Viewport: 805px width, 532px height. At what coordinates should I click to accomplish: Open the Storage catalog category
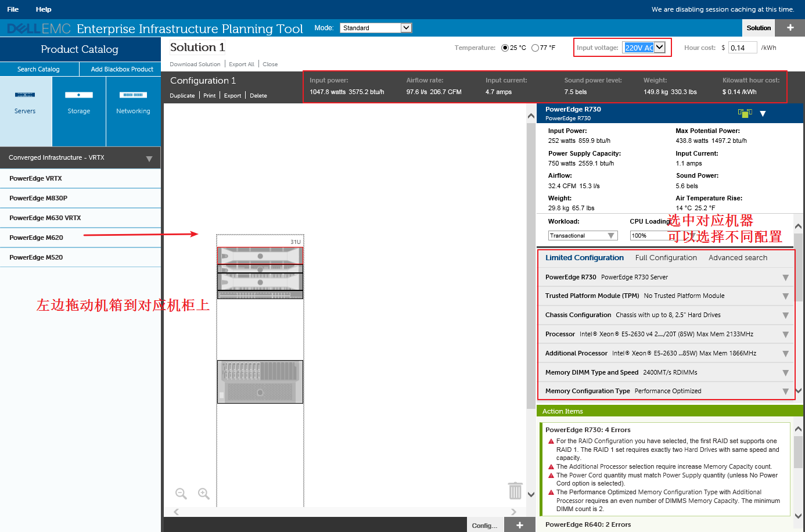[79, 111]
